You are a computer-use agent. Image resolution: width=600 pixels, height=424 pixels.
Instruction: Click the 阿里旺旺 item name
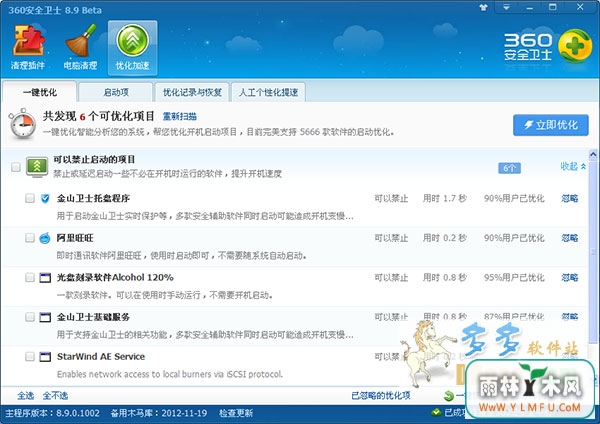(75, 238)
